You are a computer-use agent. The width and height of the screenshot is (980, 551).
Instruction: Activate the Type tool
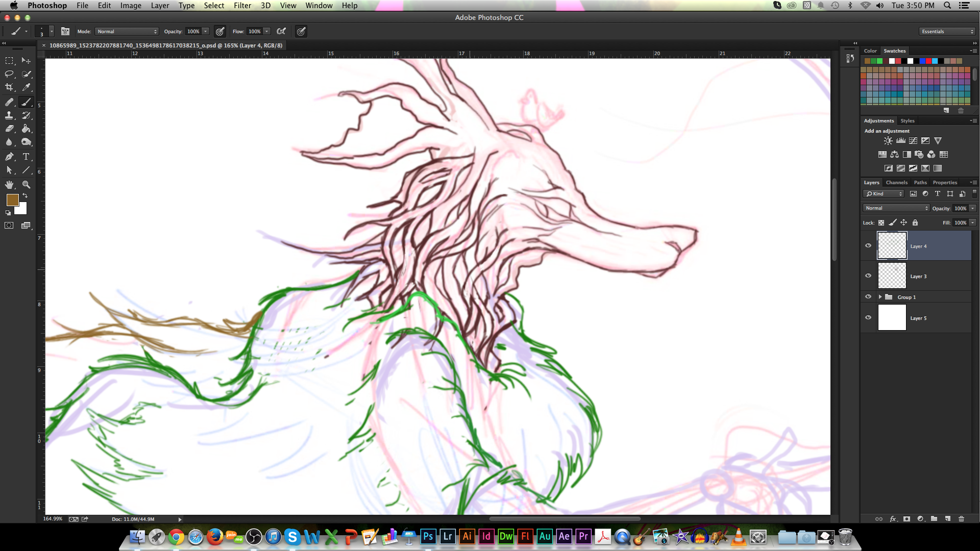click(27, 157)
